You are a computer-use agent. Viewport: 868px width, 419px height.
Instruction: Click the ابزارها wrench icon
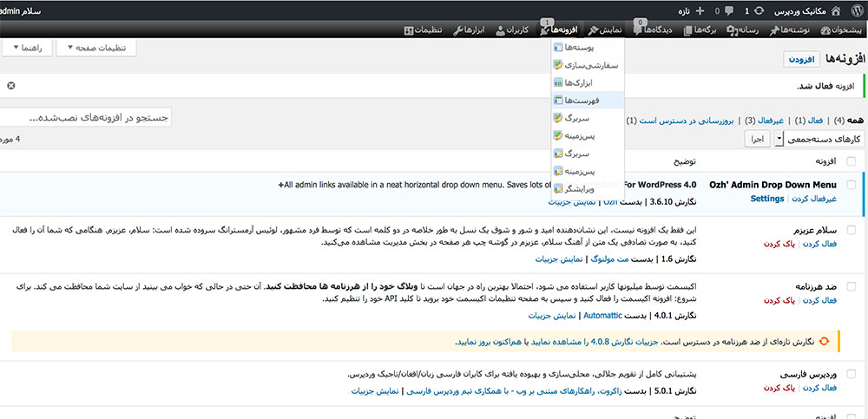(x=457, y=30)
